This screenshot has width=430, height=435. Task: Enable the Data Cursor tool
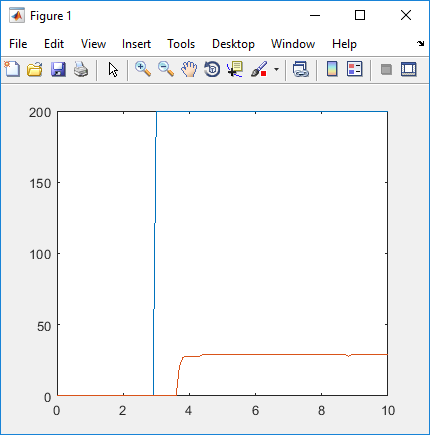pos(235,69)
